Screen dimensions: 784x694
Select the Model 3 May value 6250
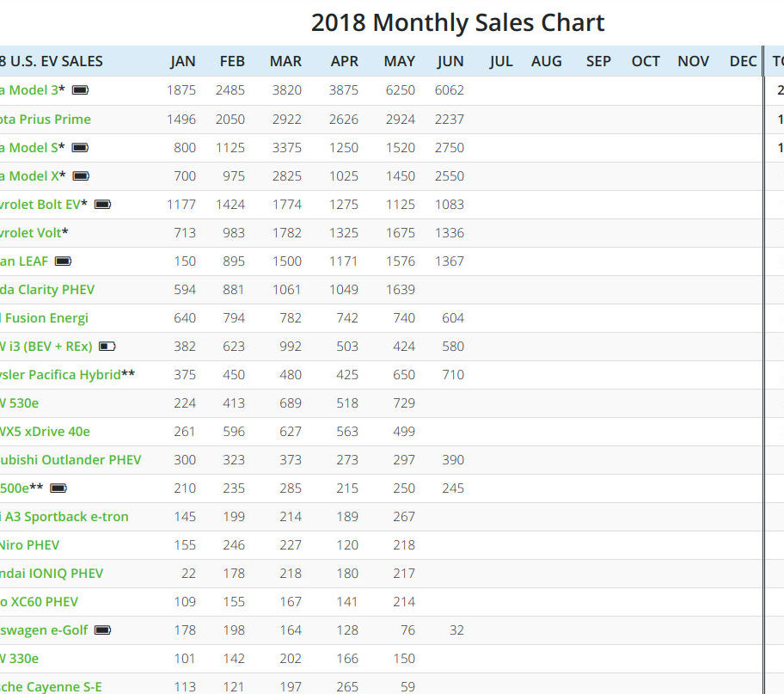coord(401,90)
